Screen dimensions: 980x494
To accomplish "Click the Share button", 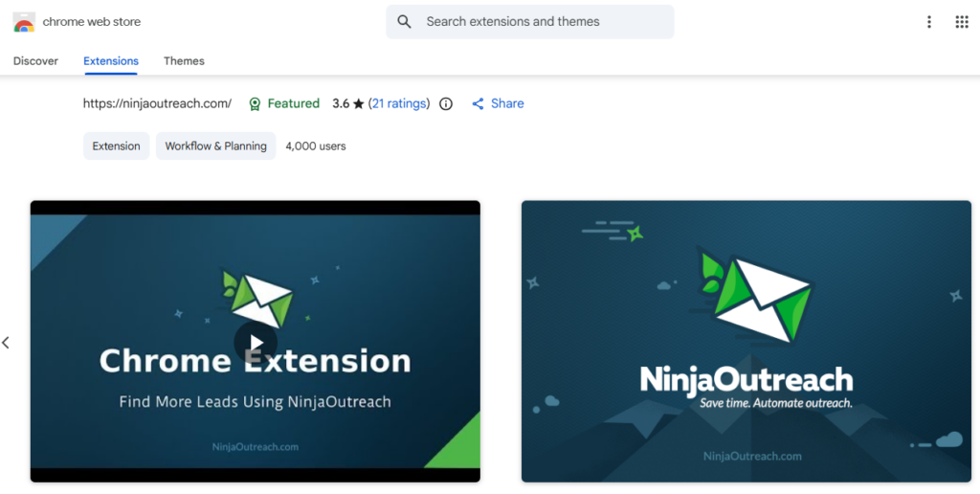I will click(498, 103).
